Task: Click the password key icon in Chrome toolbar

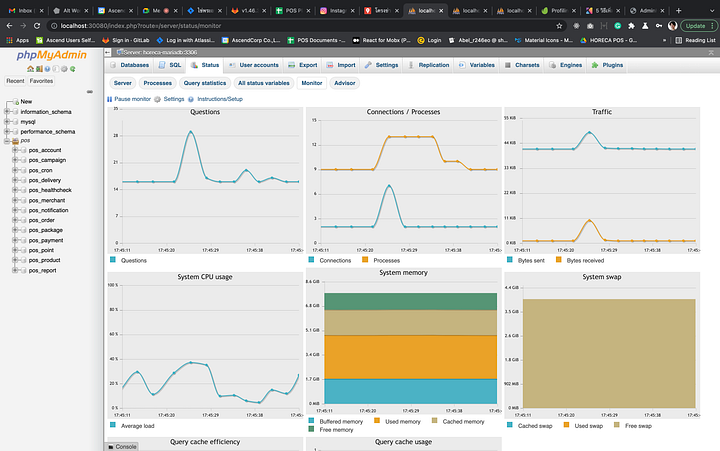Action: 659,26
